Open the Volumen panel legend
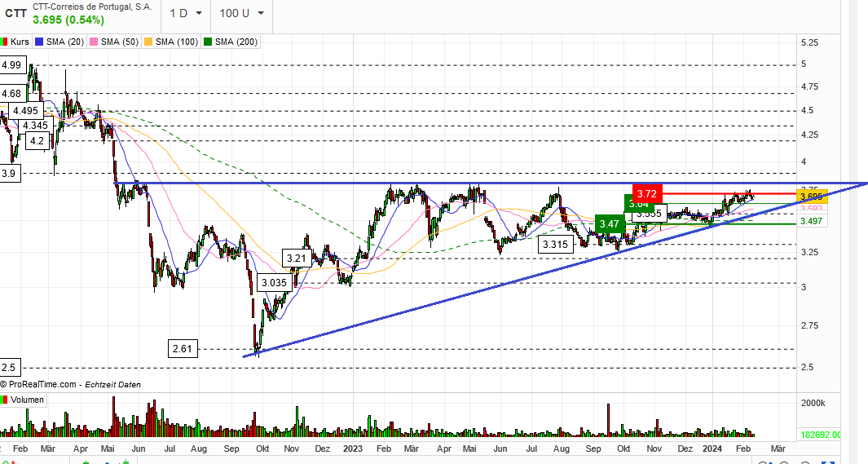Viewport: 868px width, 464px height. pos(23,400)
